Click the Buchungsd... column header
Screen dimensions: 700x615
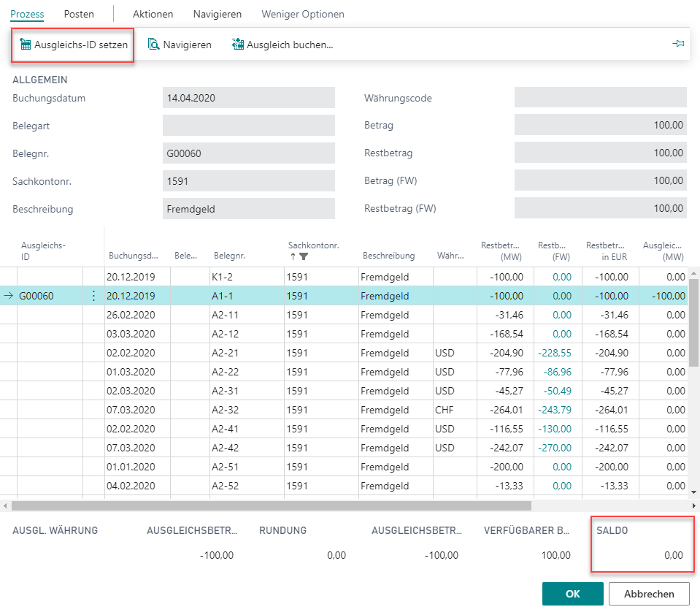(133, 256)
